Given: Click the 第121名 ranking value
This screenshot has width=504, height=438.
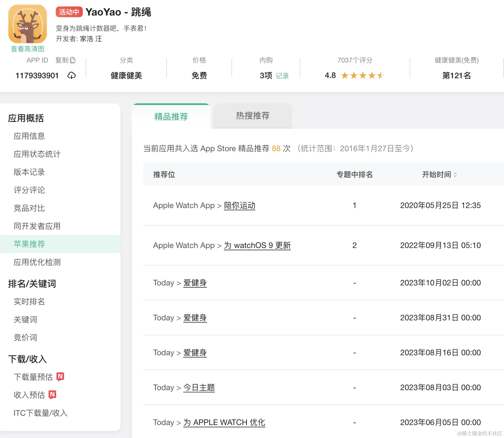Looking at the screenshot, I should (456, 76).
